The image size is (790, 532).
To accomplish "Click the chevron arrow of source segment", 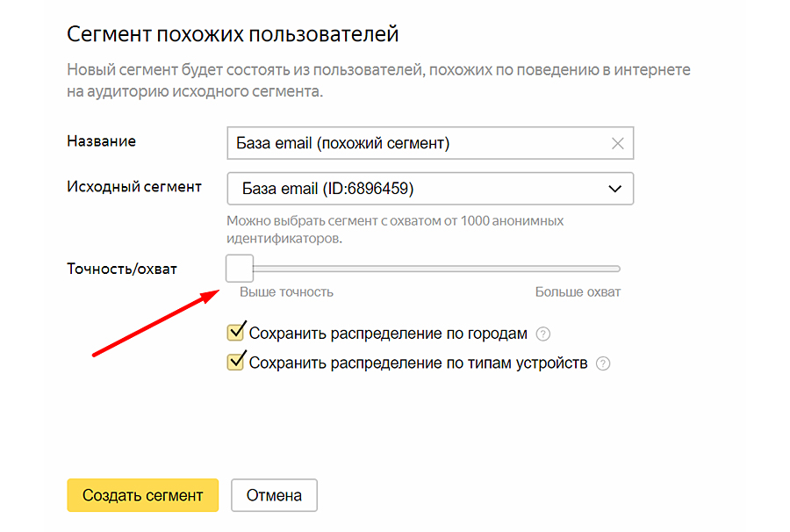I will [x=614, y=189].
